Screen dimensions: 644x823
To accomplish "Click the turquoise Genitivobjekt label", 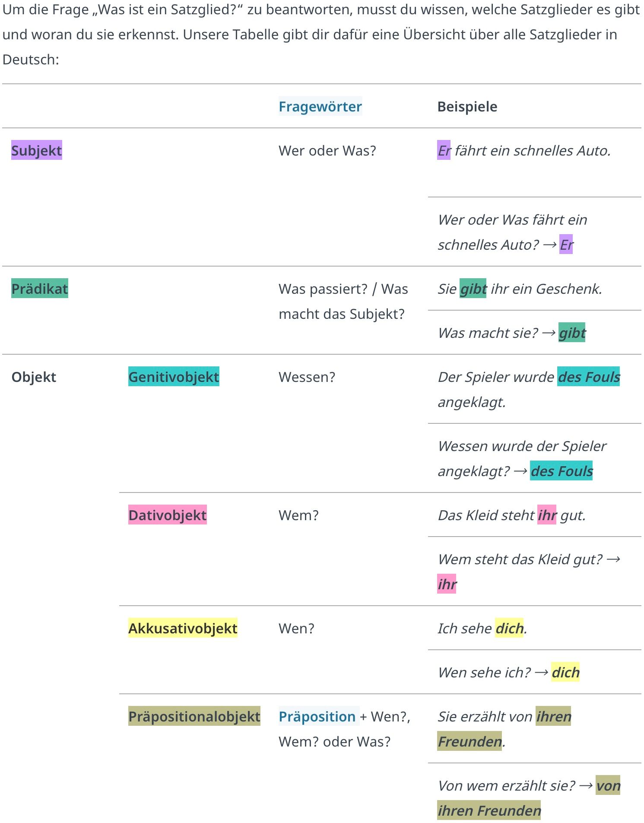I will (x=174, y=377).
